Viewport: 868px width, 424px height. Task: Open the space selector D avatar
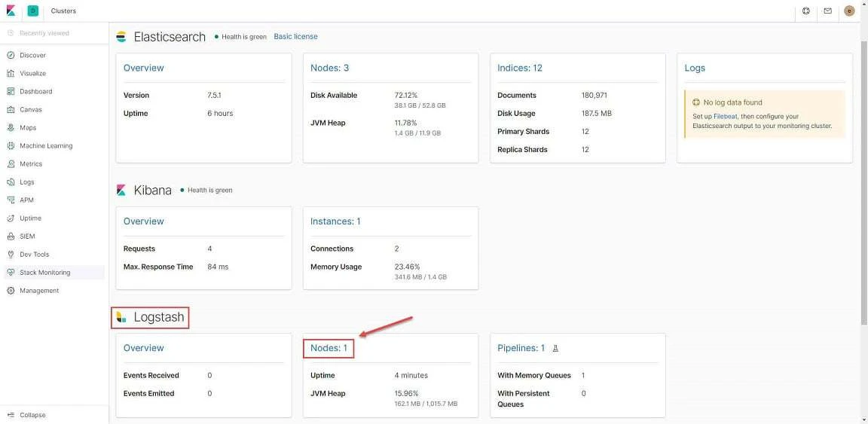pos(32,11)
